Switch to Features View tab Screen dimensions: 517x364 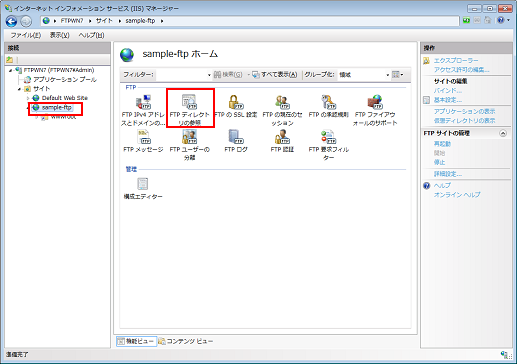point(137,341)
